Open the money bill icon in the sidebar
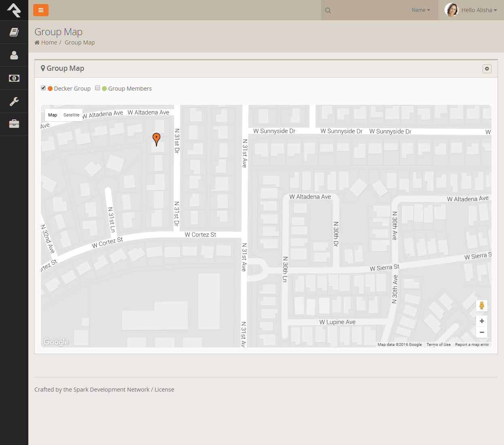Image resolution: width=504 pixels, height=445 pixels. click(x=14, y=78)
